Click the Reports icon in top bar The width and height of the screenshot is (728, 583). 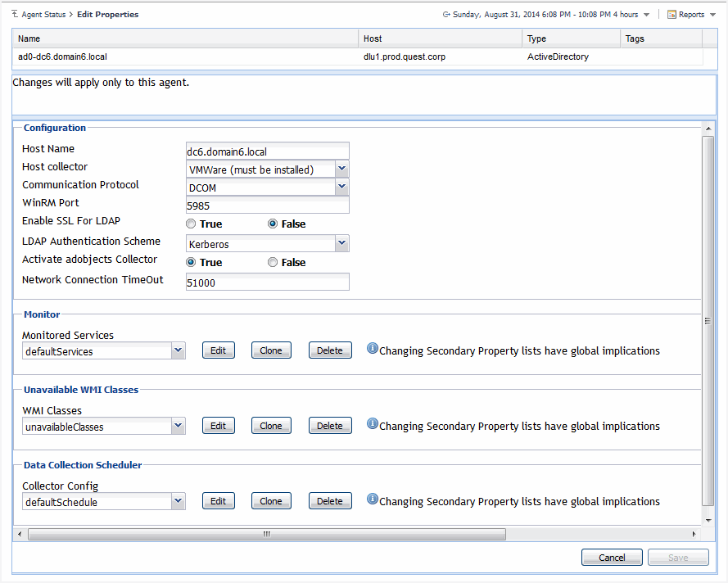pos(671,15)
